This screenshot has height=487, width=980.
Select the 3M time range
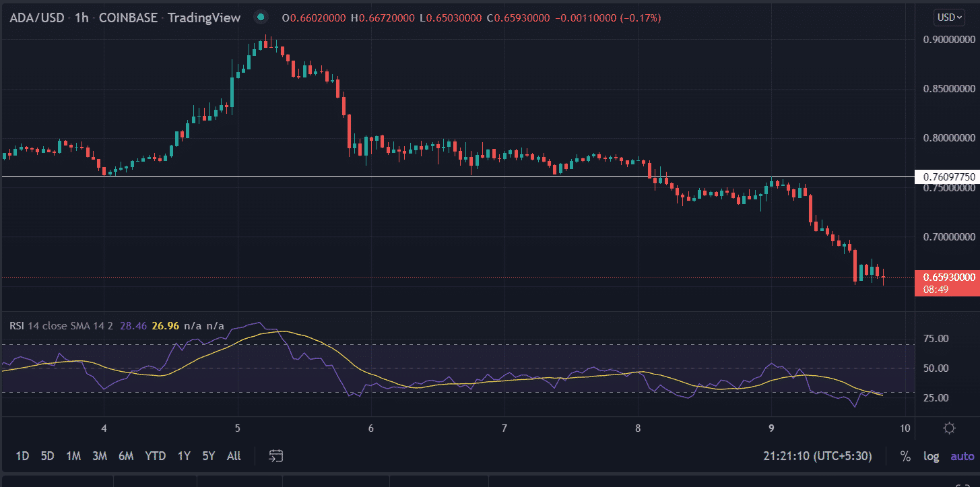pos(100,456)
